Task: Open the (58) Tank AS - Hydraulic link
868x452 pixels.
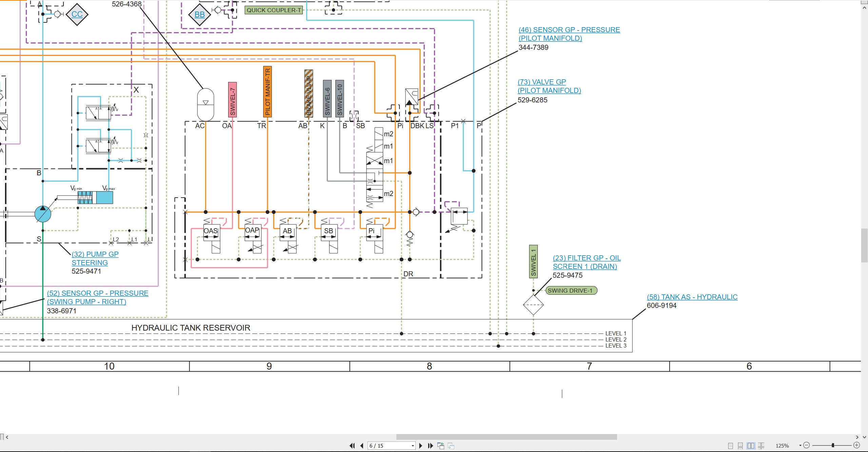Action: (x=692, y=297)
